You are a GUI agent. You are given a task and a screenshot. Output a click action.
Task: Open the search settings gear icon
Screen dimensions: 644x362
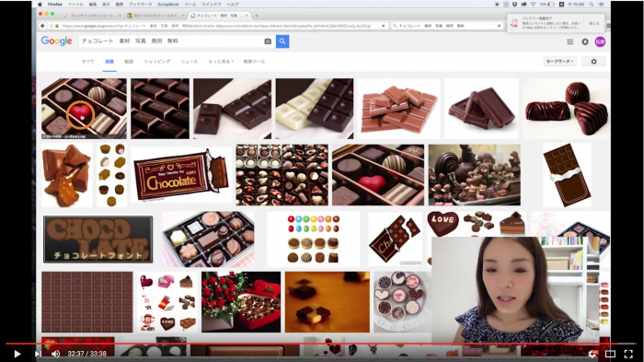[x=593, y=62]
